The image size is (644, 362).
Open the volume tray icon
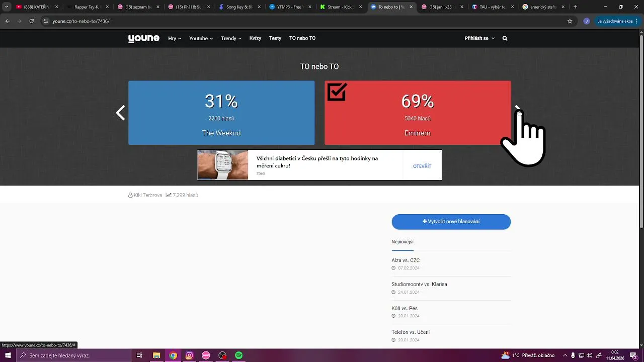tap(589, 355)
